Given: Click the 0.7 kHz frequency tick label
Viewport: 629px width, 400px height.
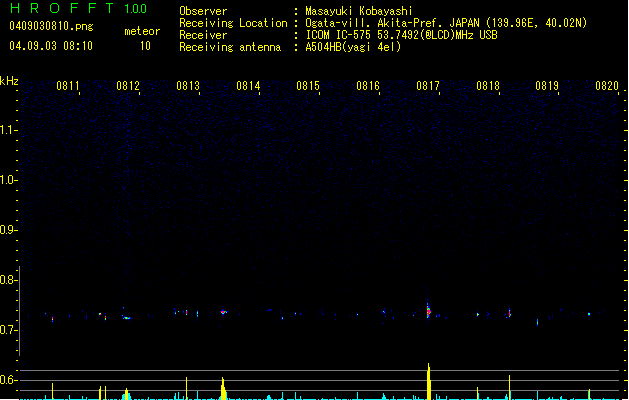Looking at the screenshot, I should pyautogui.click(x=8, y=330).
